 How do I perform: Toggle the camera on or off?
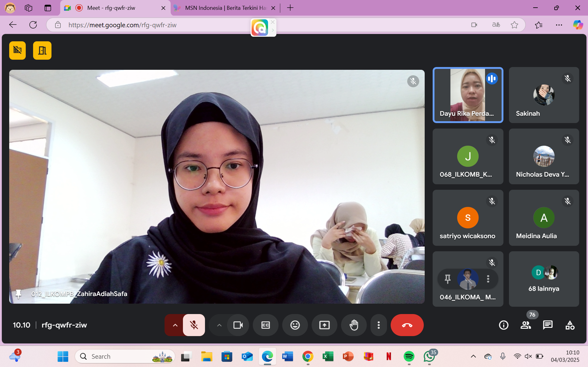[x=238, y=325]
